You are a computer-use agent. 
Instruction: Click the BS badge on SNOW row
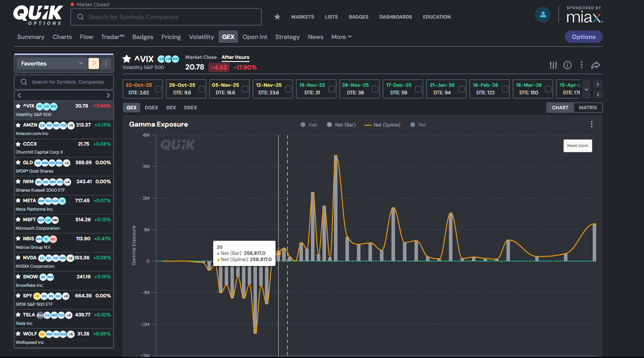pyautogui.click(x=43, y=277)
